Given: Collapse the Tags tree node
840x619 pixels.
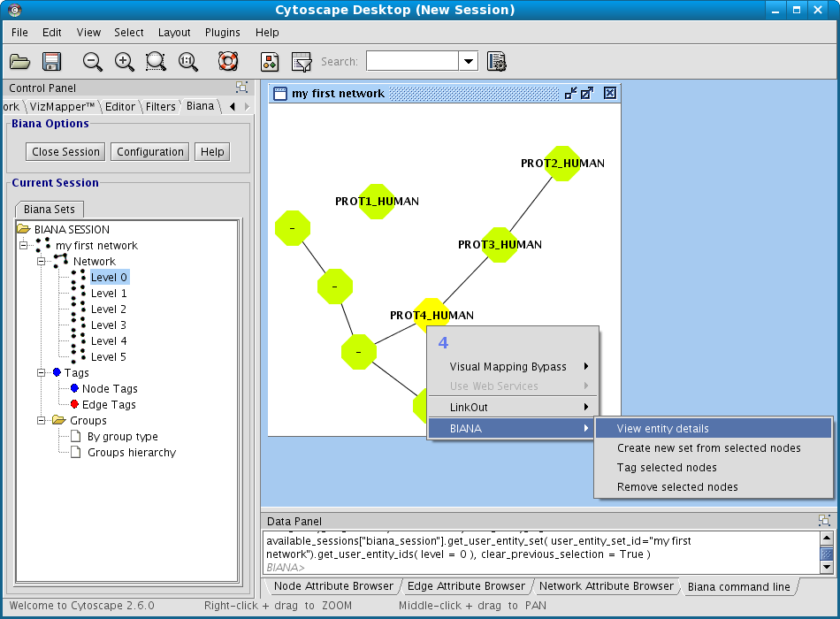Looking at the screenshot, I should pyautogui.click(x=41, y=373).
